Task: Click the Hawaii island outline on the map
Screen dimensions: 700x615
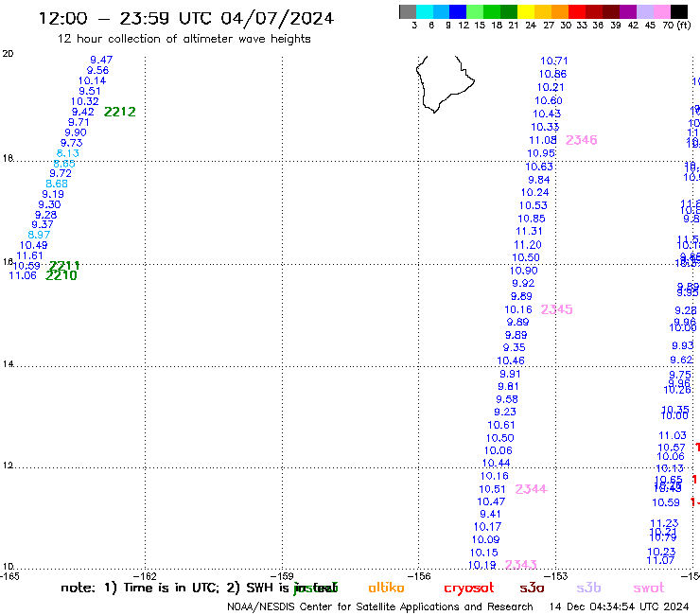Action: [x=445, y=83]
